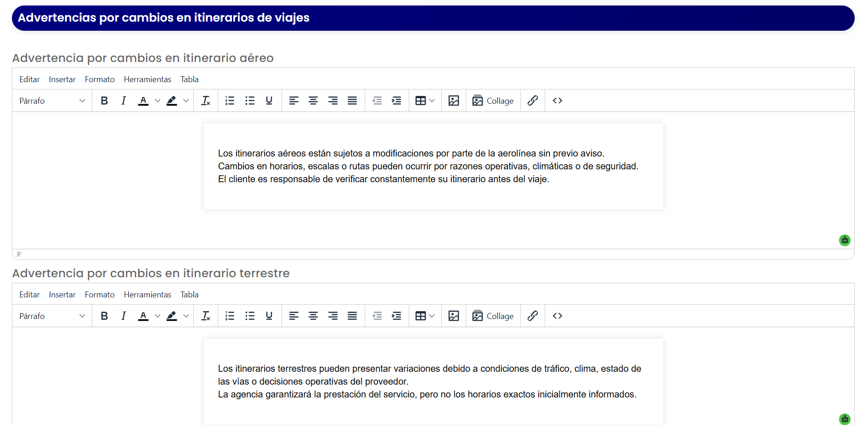The width and height of the screenshot is (868, 425).
Task: Open Formato menu in aéreo editor
Action: point(100,79)
